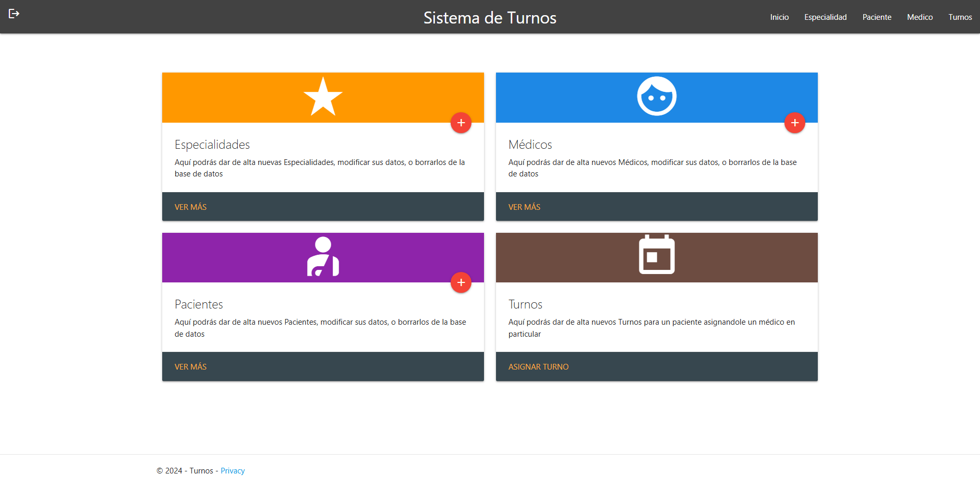Click the Sistema de Turnos title
Screen dimensions: 980x486
(490, 17)
